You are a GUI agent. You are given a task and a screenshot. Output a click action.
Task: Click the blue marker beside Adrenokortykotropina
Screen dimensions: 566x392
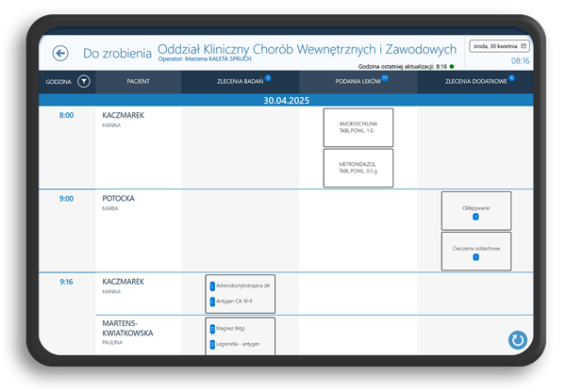212,286
